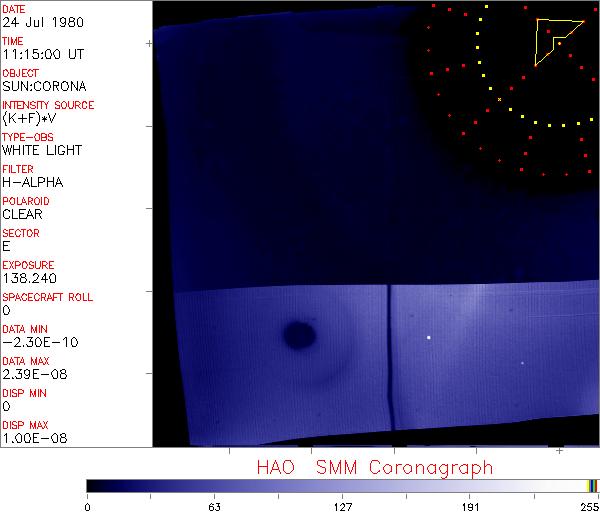This screenshot has height=512, width=600.
Task: Click the bright white dot in the lower band
Action: [x=428, y=338]
